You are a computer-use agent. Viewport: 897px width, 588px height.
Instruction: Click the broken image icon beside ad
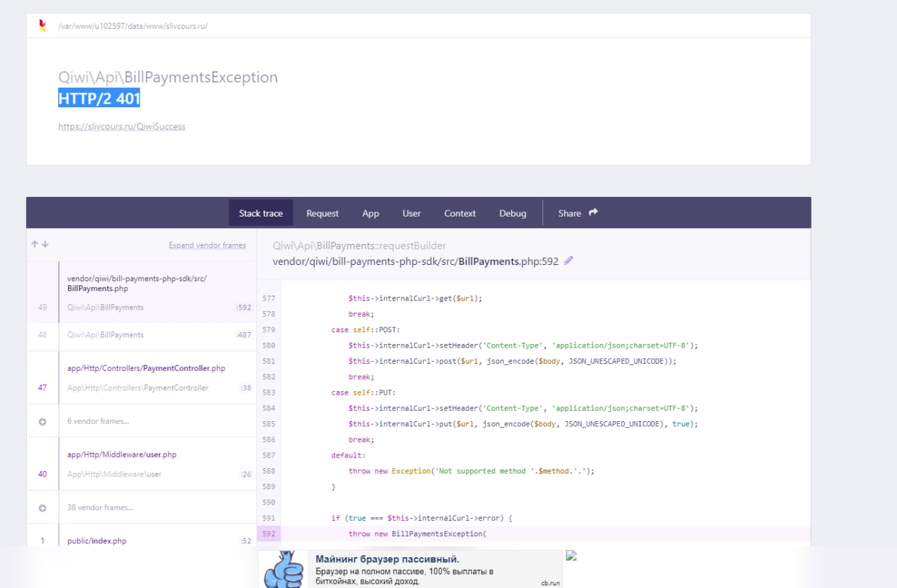[571, 555]
